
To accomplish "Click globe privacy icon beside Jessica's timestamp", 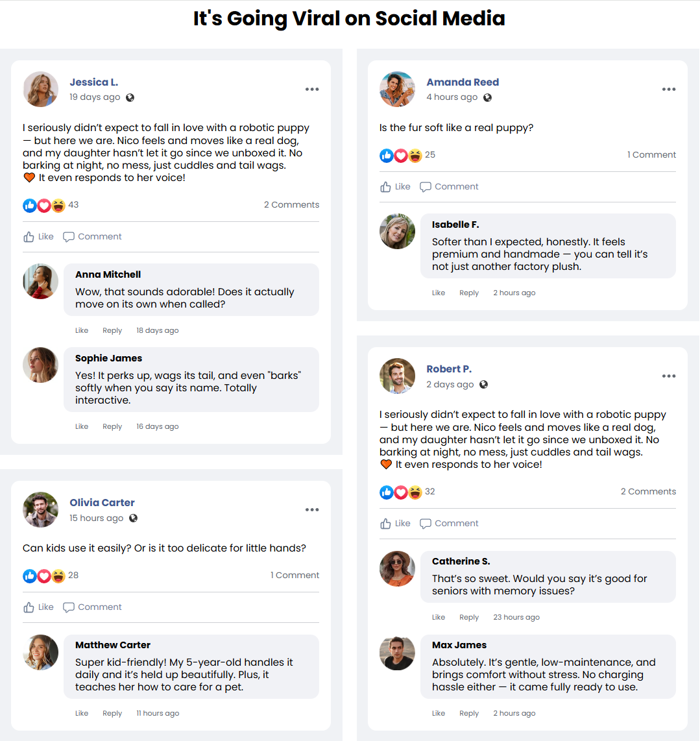I will [x=130, y=98].
